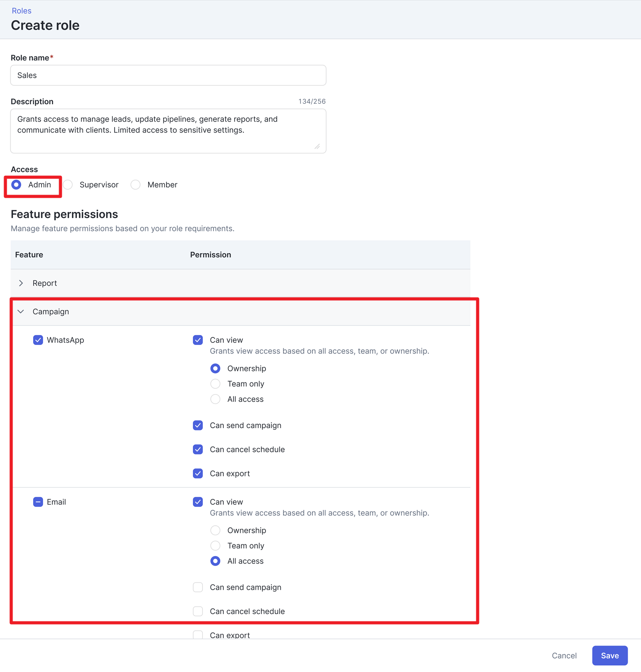Select the Member access radio

pos(136,185)
